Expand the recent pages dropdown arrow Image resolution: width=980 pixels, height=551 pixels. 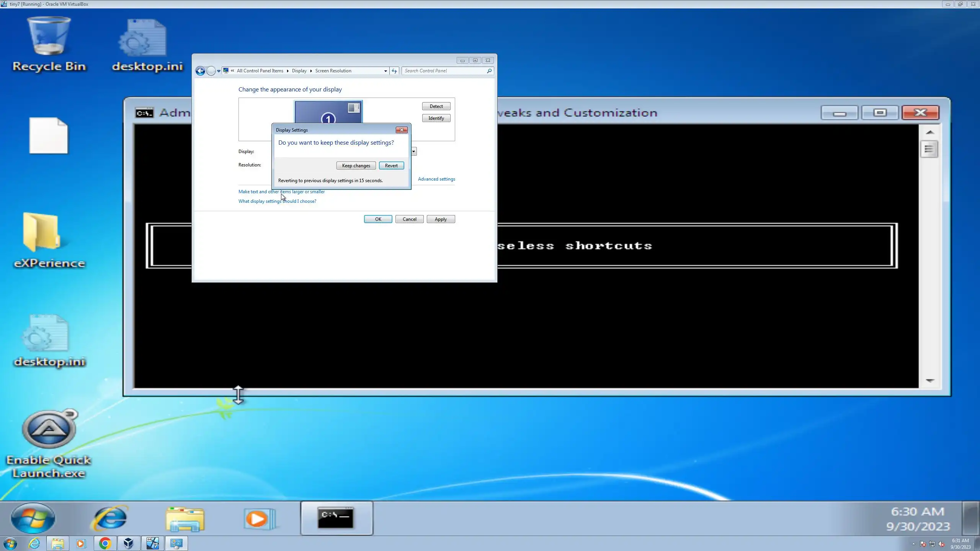(219, 71)
